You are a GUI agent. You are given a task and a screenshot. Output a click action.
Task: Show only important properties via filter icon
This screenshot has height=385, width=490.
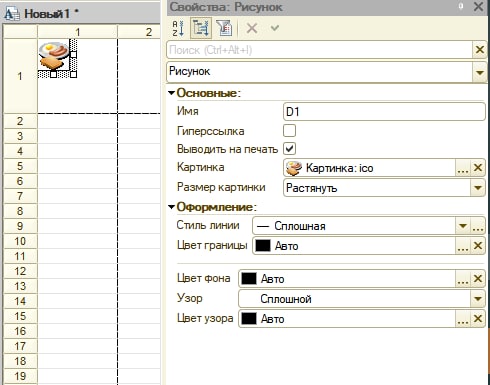coord(224,28)
